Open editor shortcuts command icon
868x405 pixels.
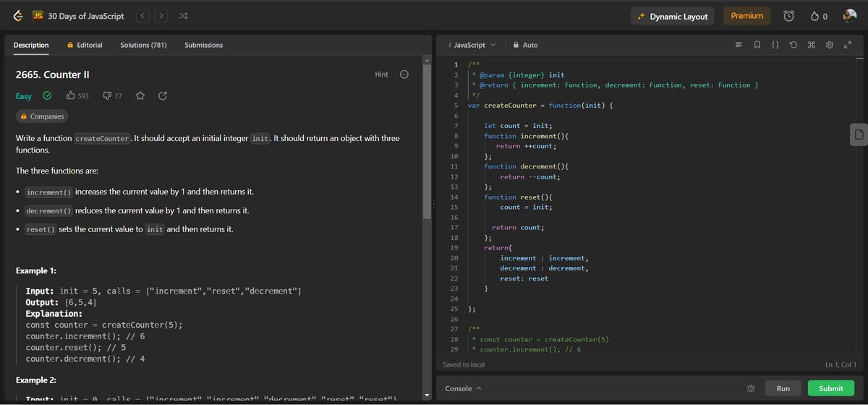(812, 45)
